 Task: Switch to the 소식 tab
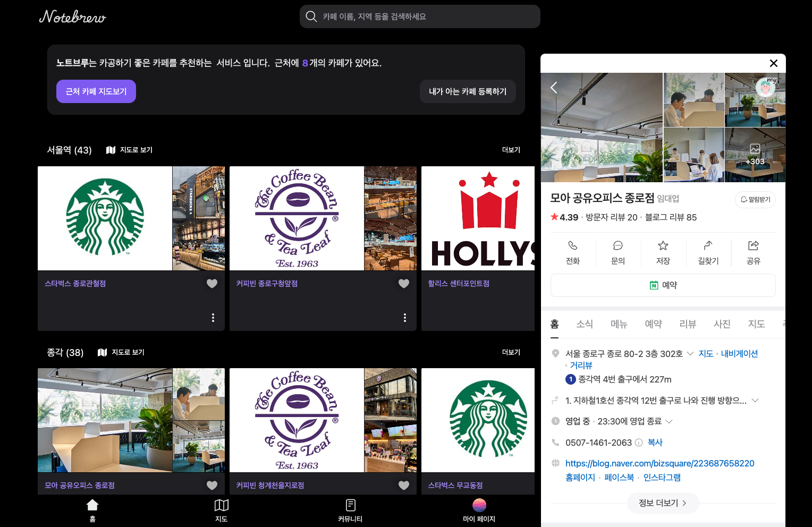coord(585,324)
